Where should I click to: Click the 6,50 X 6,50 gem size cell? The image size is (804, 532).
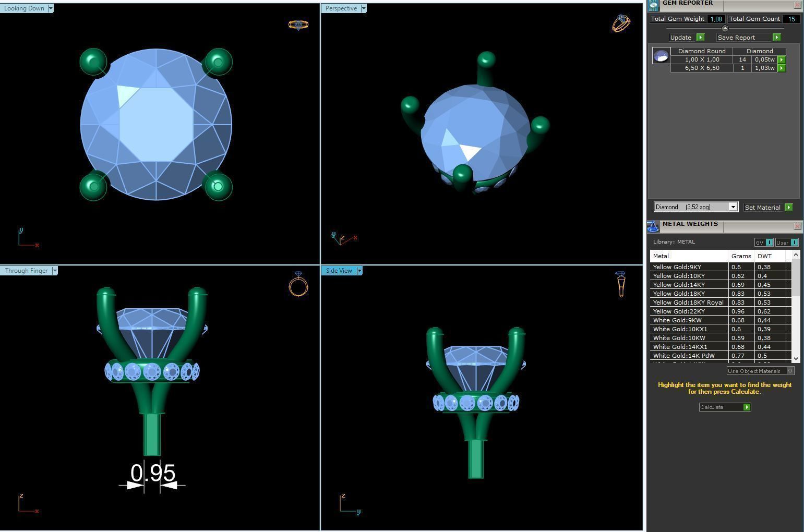(702, 68)
